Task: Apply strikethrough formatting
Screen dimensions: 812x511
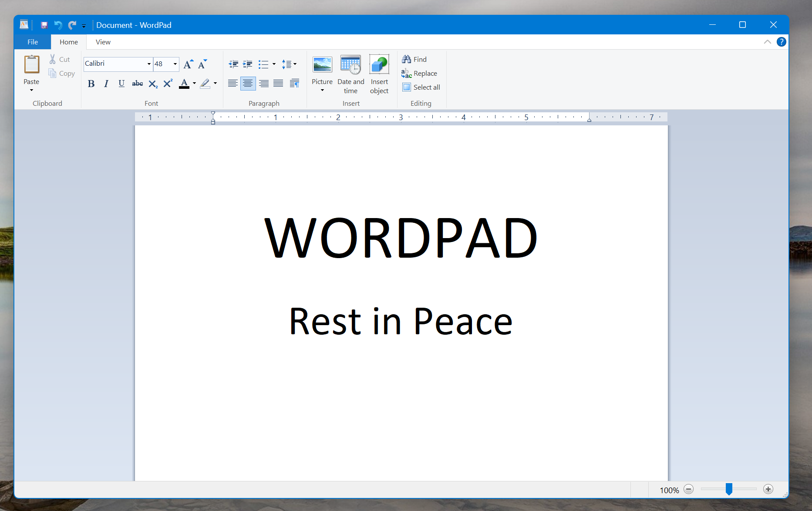Action: point(137,83)
